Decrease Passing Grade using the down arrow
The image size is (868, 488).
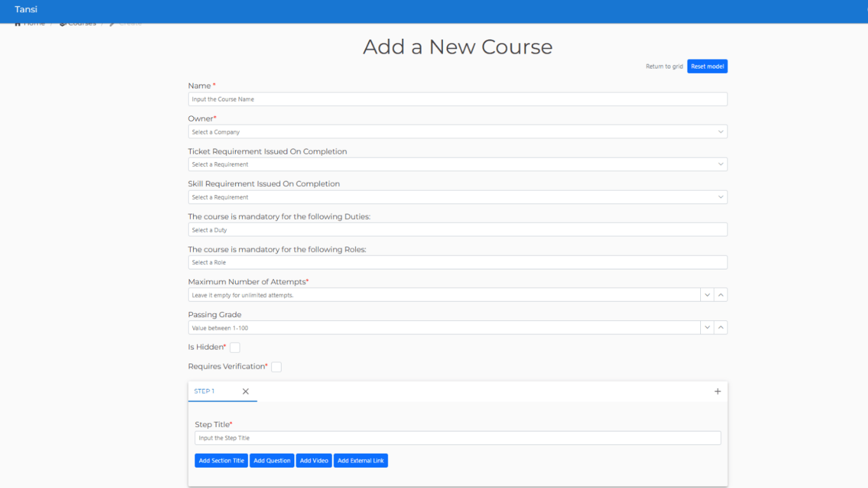click(707, 327)
